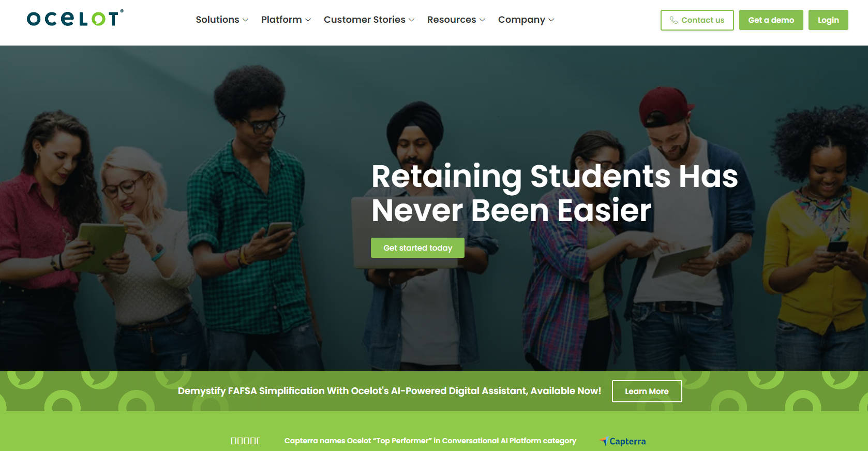Viewport: 868px width, 451px height.
Task: Click the Capterra logo
Action: 623,441
